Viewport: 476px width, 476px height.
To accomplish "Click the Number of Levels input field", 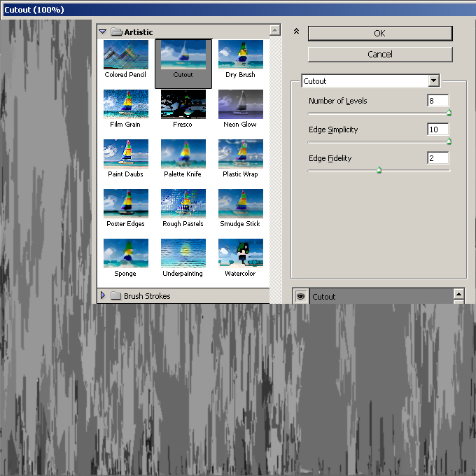I will pyautogui.click(x=437, y=101).
